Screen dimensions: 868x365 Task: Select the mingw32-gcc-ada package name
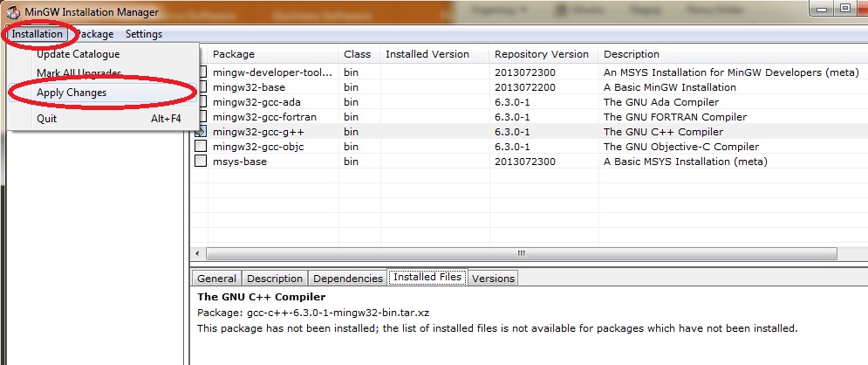(256, 102)
